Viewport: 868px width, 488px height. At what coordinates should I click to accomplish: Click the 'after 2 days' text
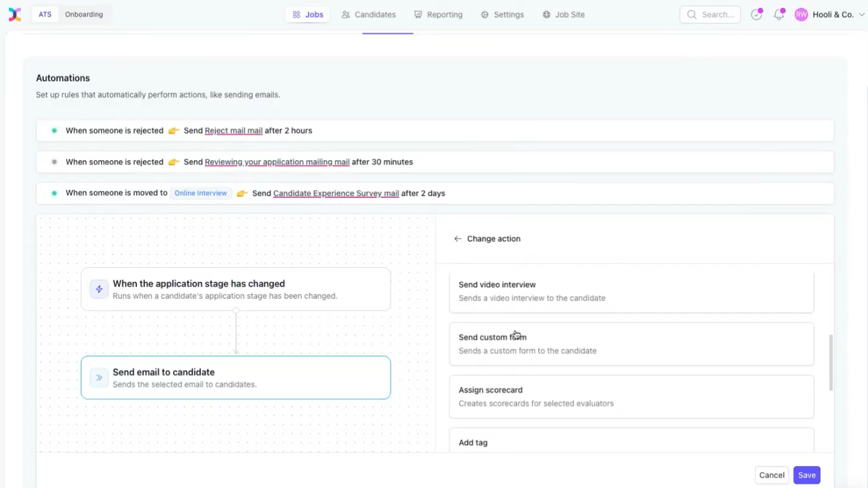pyautogui.click(x=423, y=193)
